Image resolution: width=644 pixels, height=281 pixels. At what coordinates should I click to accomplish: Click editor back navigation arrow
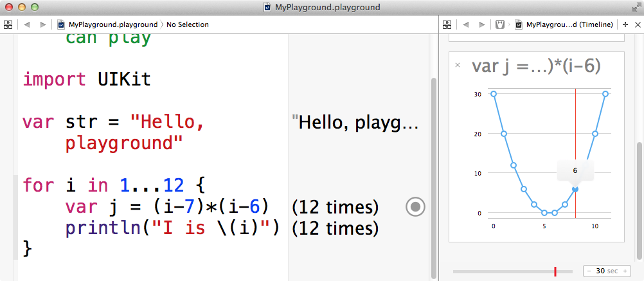(x=27, y=24)
